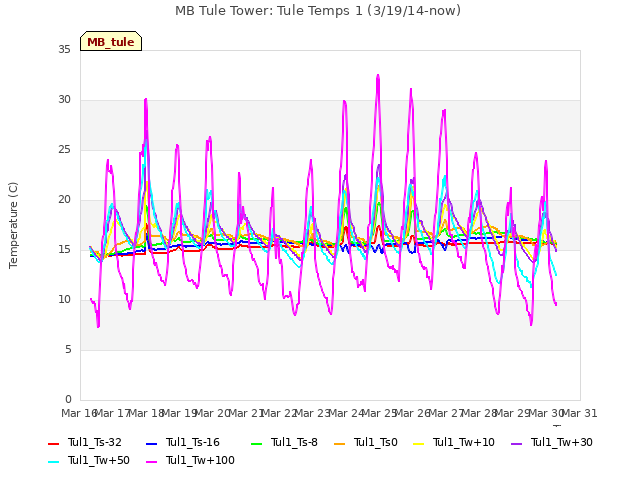
Task: Select the Tul1_Tw+50 legend label
Action: click(99, 460)
